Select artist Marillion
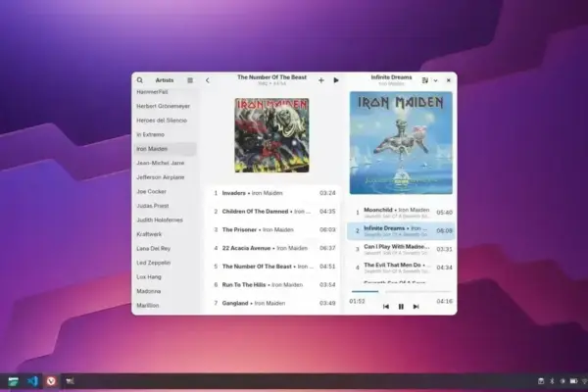 point(165,306)
